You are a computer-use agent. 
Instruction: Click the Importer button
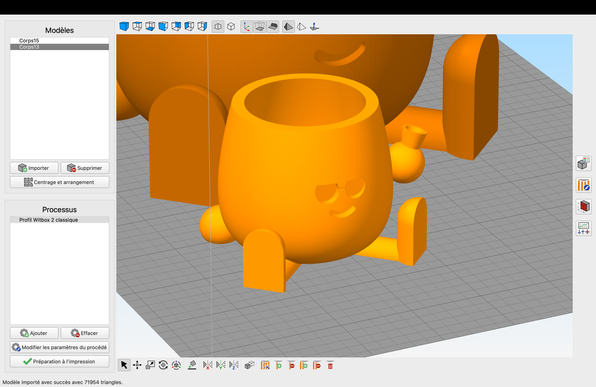click(34, 168)
